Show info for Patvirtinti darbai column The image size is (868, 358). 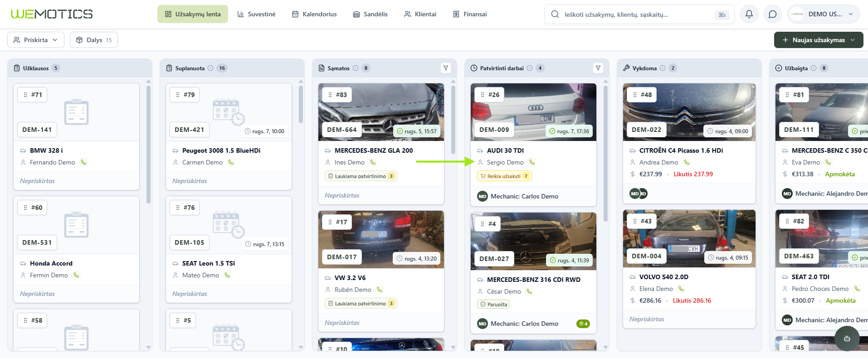(530, 68)
